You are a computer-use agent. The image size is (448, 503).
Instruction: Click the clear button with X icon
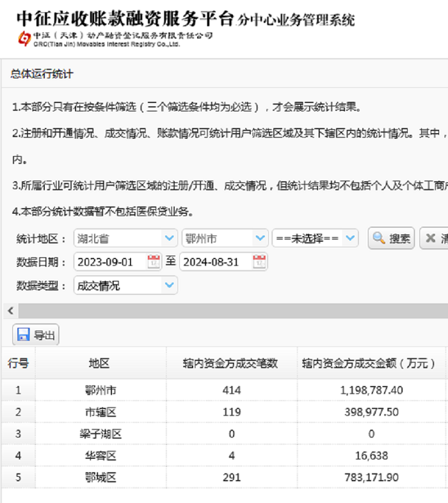(x=434, y=238)
